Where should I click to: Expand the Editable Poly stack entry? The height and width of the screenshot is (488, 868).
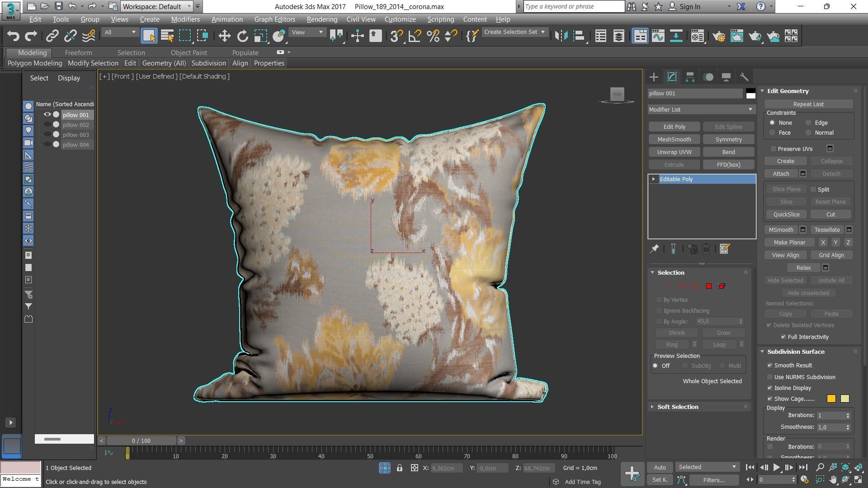pyautogui.click(x=653, y=179)
